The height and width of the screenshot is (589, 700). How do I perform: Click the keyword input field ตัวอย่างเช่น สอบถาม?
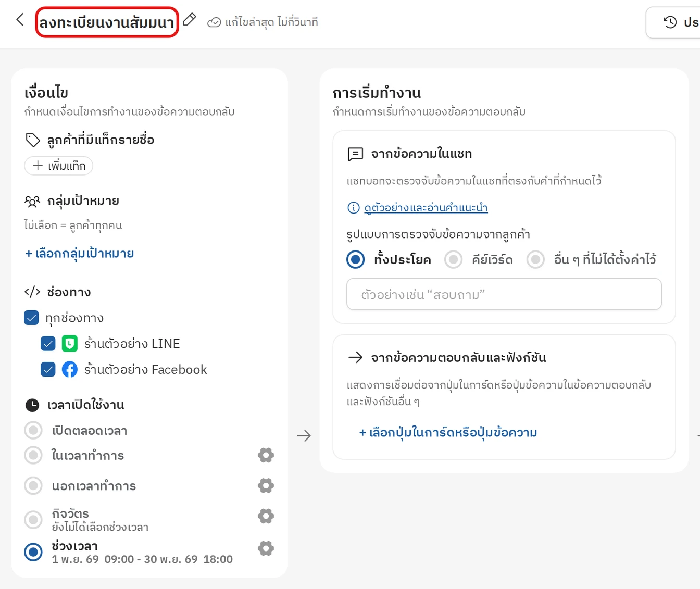pos(504,294)
